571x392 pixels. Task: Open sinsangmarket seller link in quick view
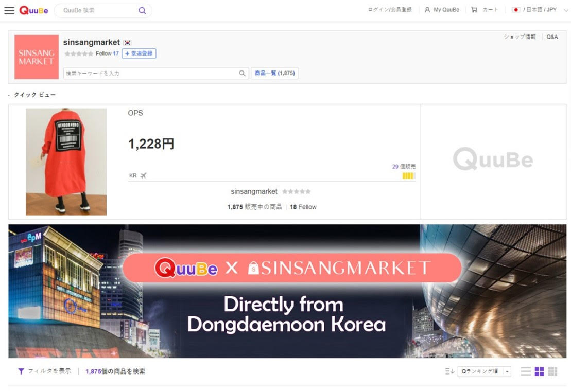click(254, 191)
